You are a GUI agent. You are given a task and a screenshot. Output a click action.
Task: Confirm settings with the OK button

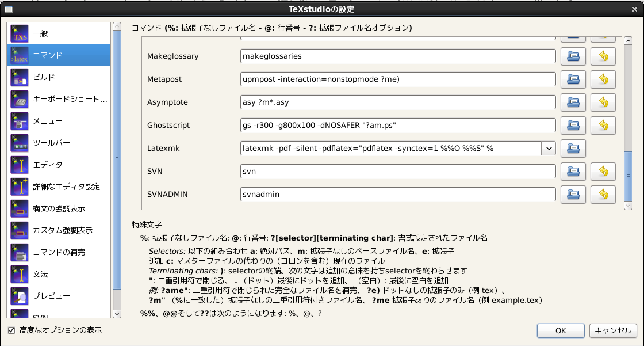click(x=561, y=331)
